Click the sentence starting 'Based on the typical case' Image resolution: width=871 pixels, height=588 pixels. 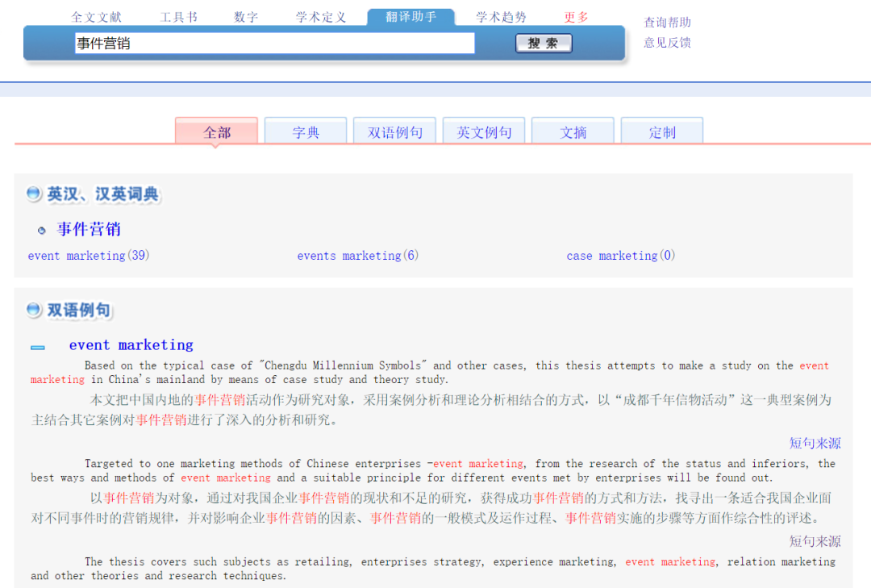pyautogui.click(x=429, y=373)
